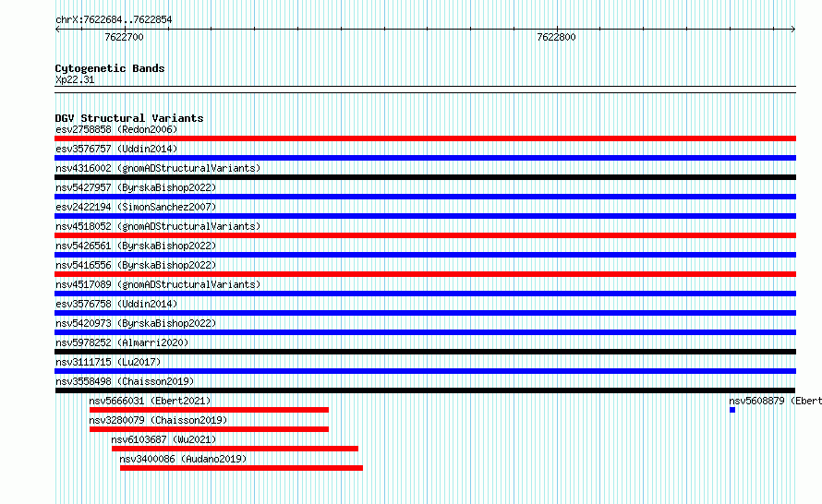Screen dimensions: 822x504
Task: Open the nsv3111715 (Lu2017) label
Action: [108, 362]
